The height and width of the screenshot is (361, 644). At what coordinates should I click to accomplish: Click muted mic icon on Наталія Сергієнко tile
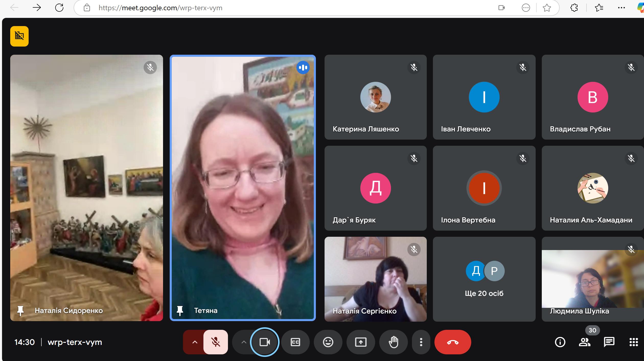[414, 250]
